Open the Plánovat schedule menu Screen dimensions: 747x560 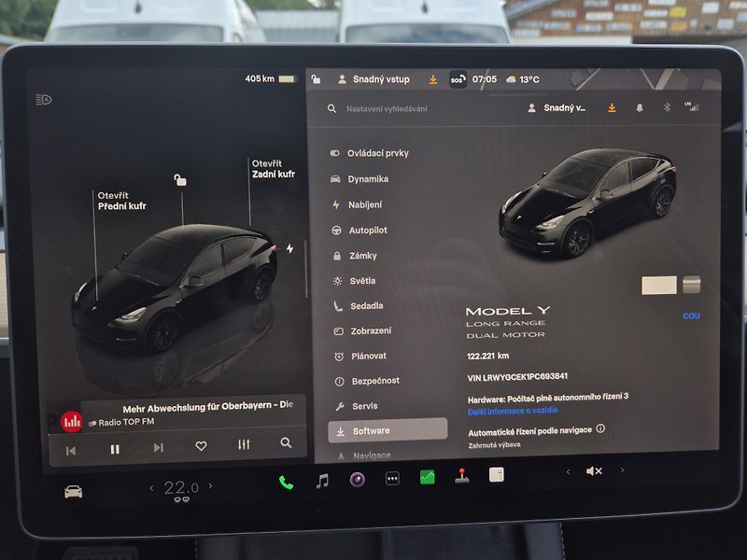360,357
